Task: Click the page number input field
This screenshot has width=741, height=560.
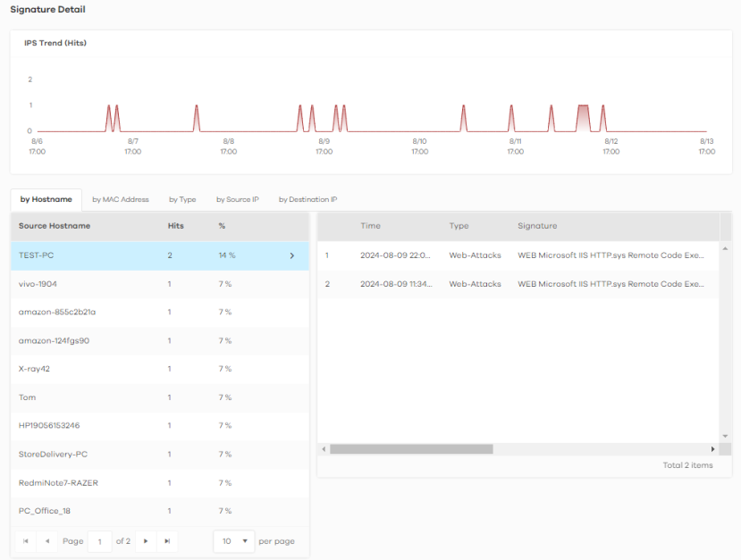Action: (x=99, y=541)
